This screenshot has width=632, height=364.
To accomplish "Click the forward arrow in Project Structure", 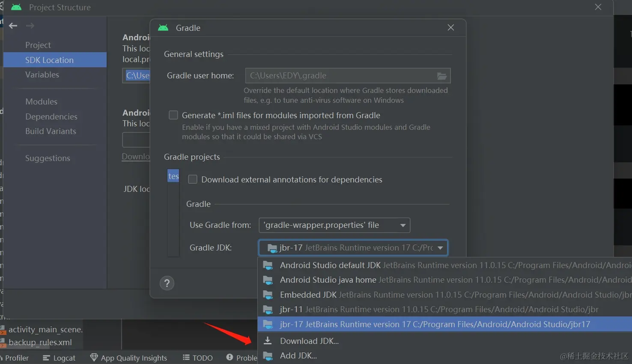I will (x=30, y=26).
